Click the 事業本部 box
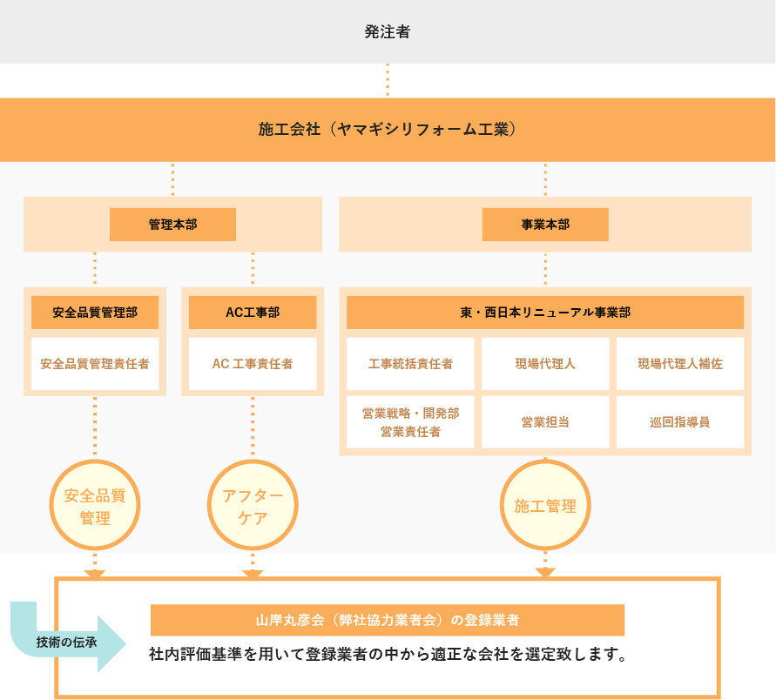 [x=545, y=225]
